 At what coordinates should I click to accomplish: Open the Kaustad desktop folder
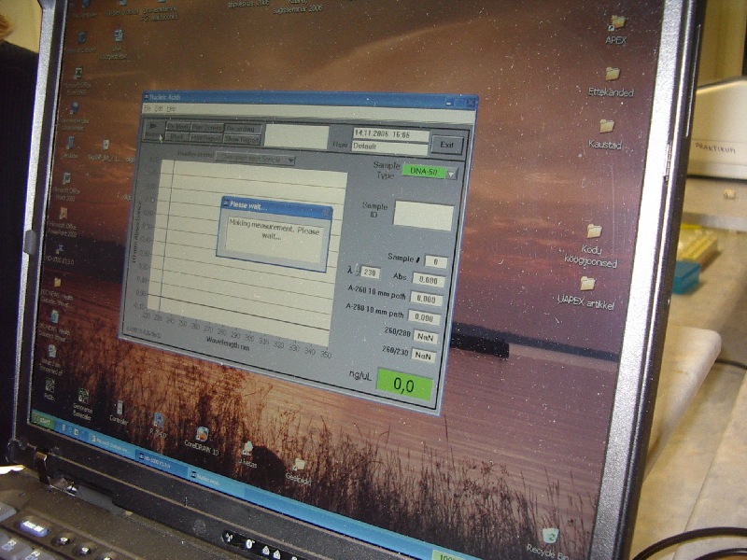[605, 133]
